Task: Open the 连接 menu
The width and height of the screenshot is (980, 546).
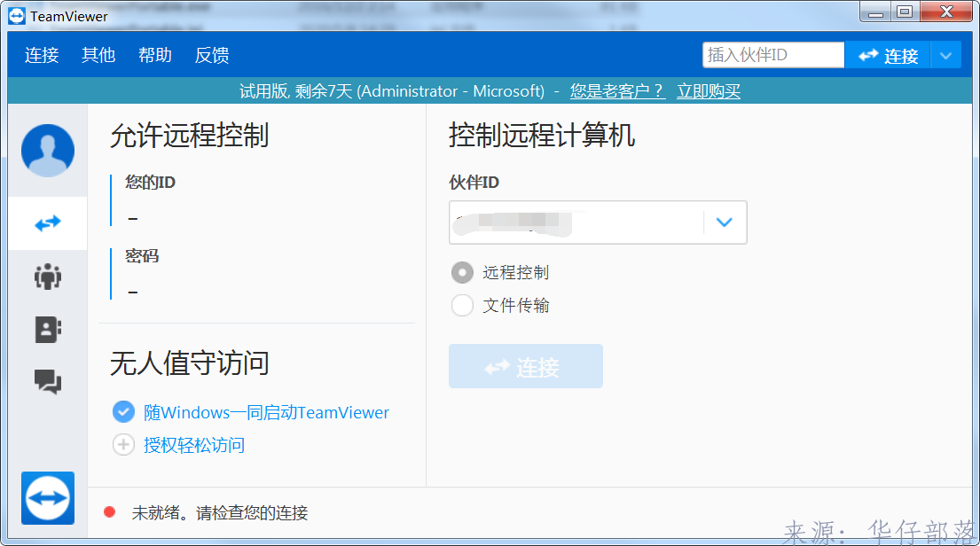Action: (x=42, y=56)
